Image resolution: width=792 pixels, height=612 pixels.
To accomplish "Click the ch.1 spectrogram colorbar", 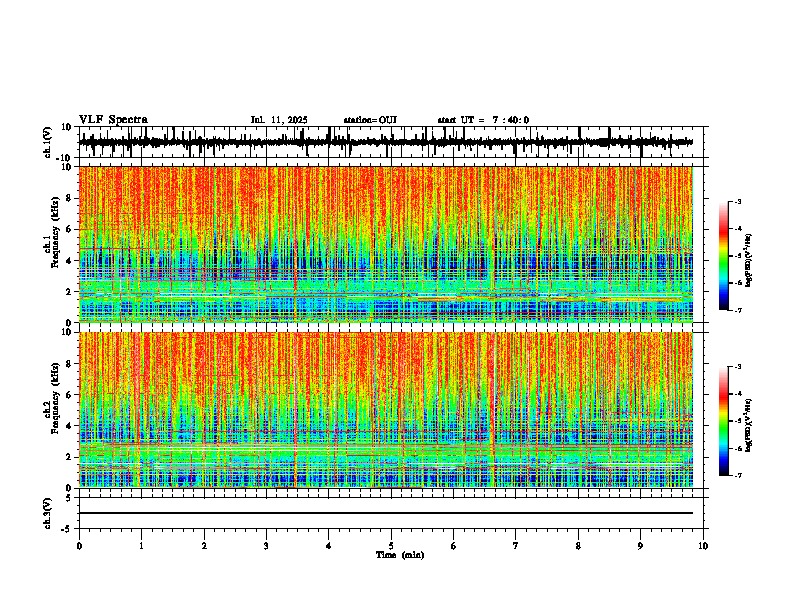I will tap(723, 256).
